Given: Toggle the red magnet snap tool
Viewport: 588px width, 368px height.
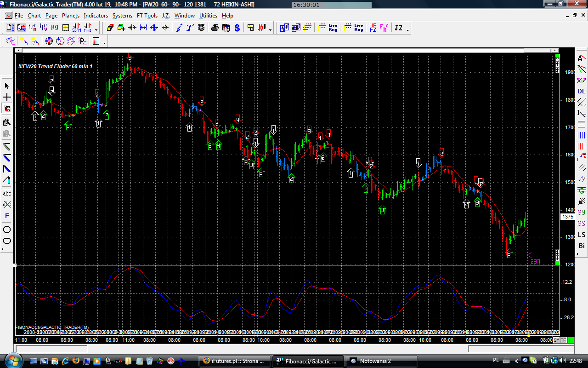Looking at the screenshot, I should [7, 109].
